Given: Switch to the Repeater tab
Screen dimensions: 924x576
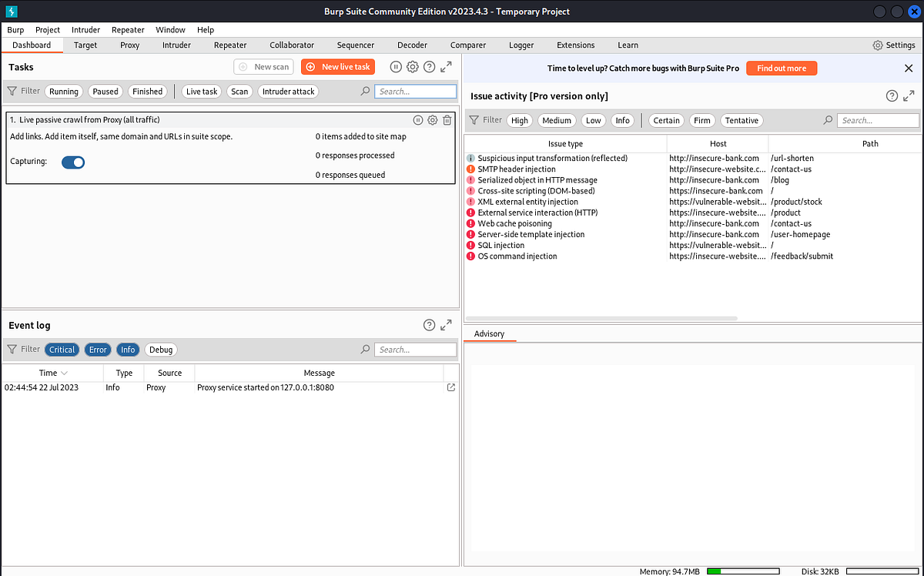Looking at the screenshot, I should pos(230,45).
